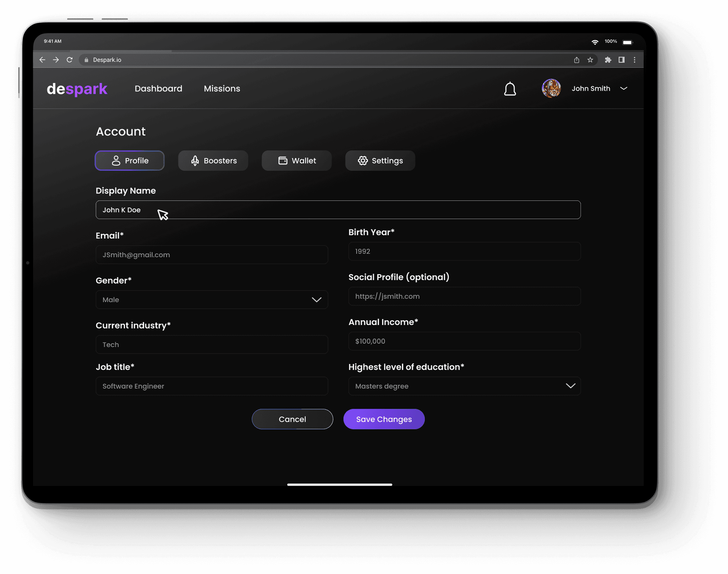
Task: Click the Birth Year field
Action: [465, 251]
